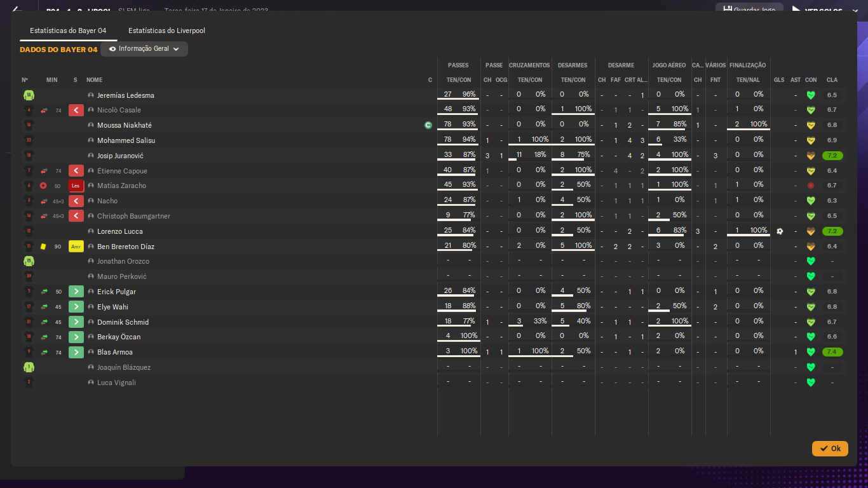This screenshot has height=488, width=868.
Task: Click goal ball icon in Lorenzo Lucca row
Action: [780, 231]
